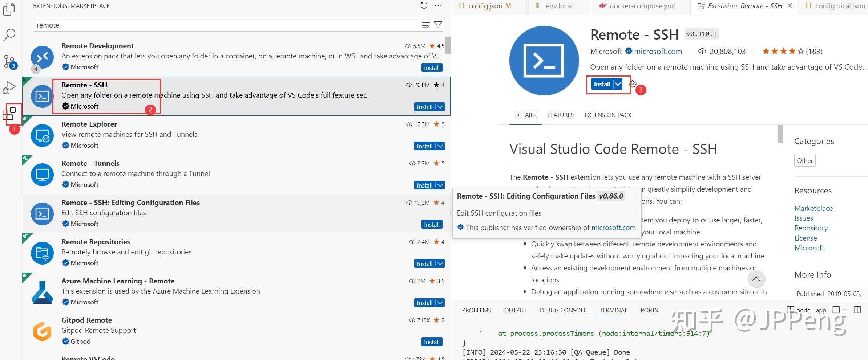868x360 pixels.
Task: Select the EXTENSION PACK tab
Action: coord(608,115)
